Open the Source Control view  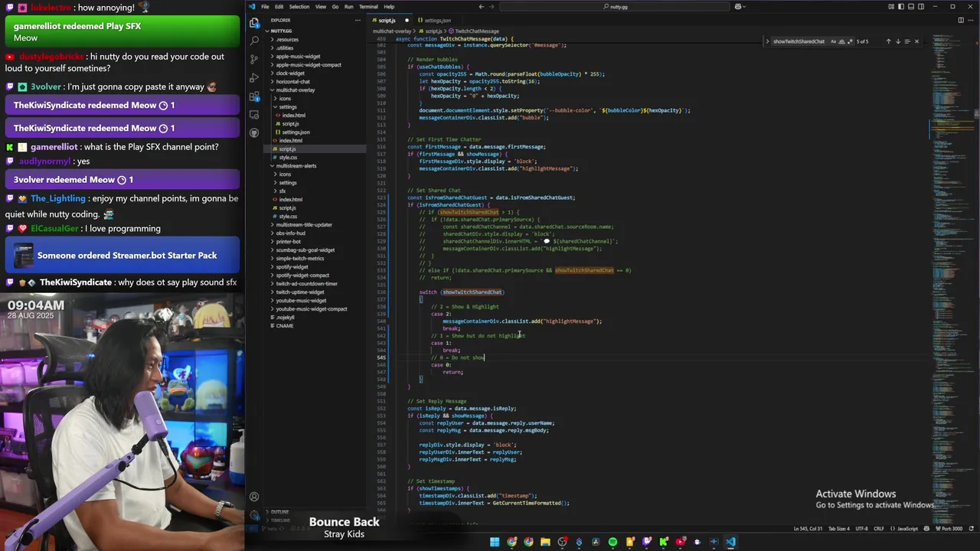[x=254, y=59]
